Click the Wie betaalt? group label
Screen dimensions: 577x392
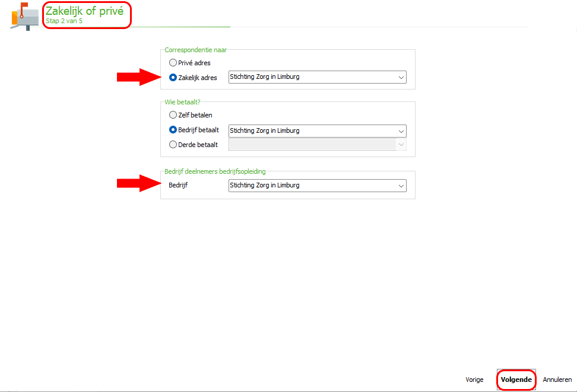pos(182,102)
